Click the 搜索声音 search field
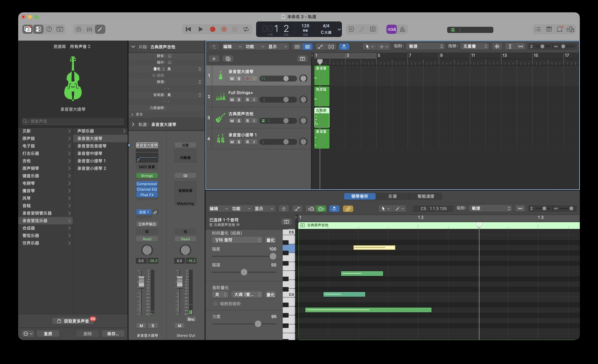The height and width of the screenshot is (364, 598). 73,121
